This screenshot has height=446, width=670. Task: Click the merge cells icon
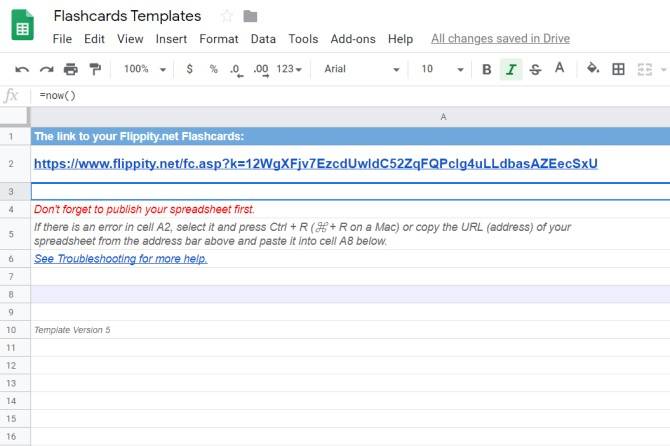click(644, 69)
